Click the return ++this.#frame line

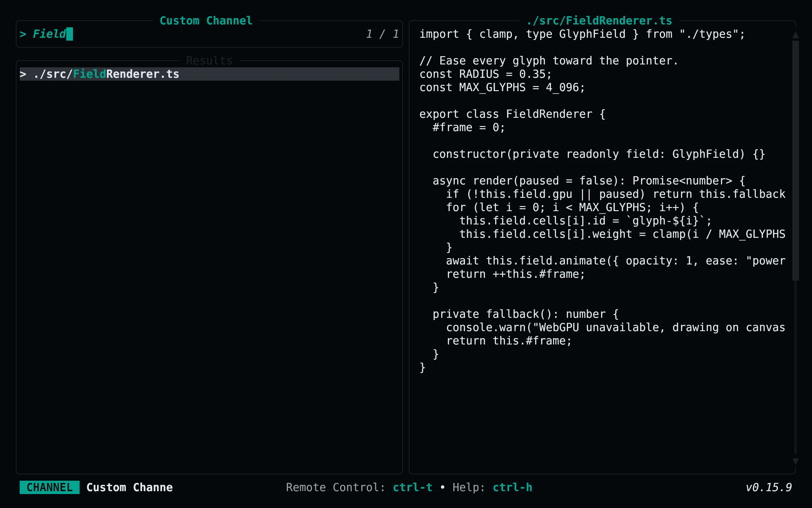515,274
